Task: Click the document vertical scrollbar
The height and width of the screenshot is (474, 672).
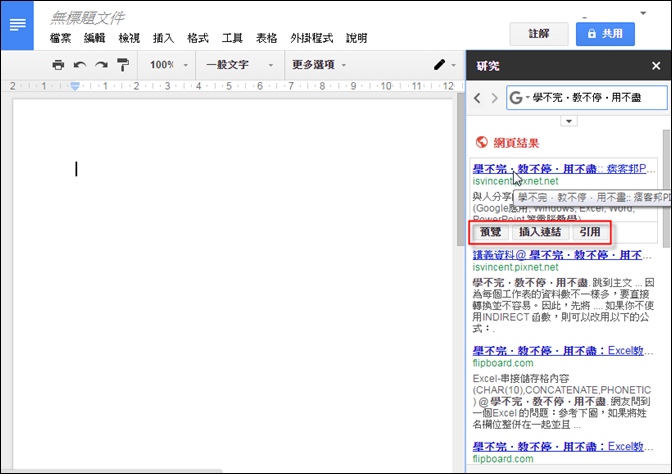Action: click(x=460, y=169)
